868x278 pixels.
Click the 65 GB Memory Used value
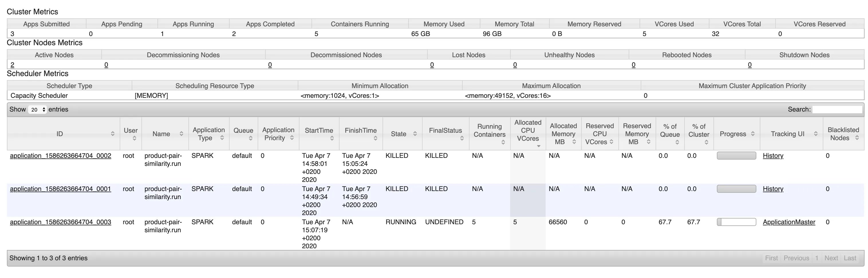click(x=421, y=34)
